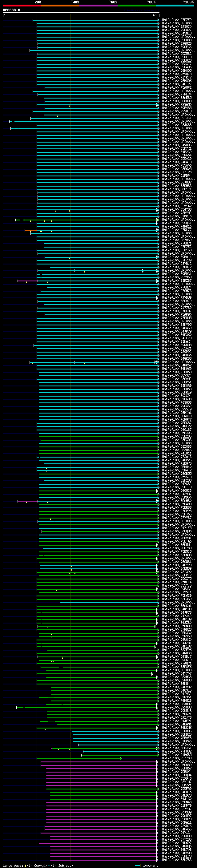Click the label UniRef100_C8V3C4

click(177, 375)
